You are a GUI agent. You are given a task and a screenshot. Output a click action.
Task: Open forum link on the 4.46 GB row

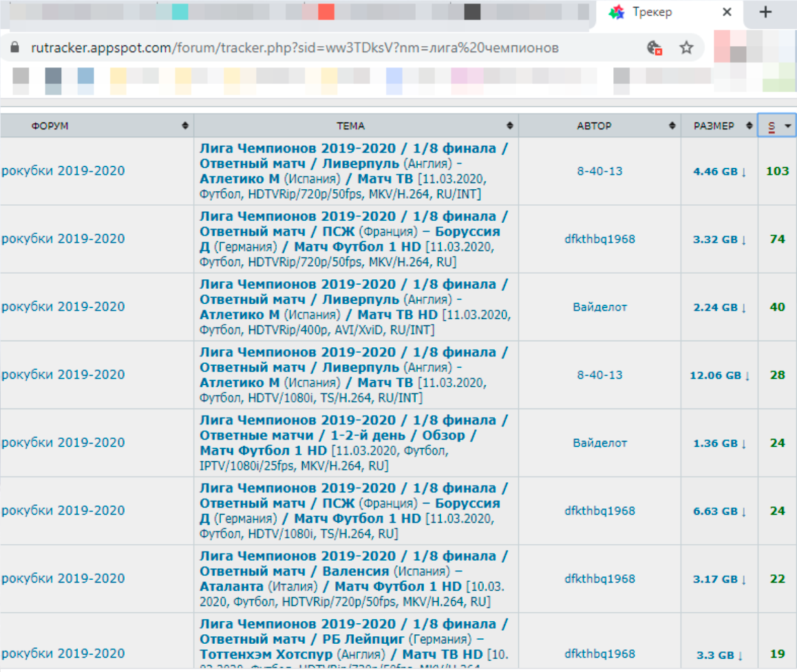[63, 171]
